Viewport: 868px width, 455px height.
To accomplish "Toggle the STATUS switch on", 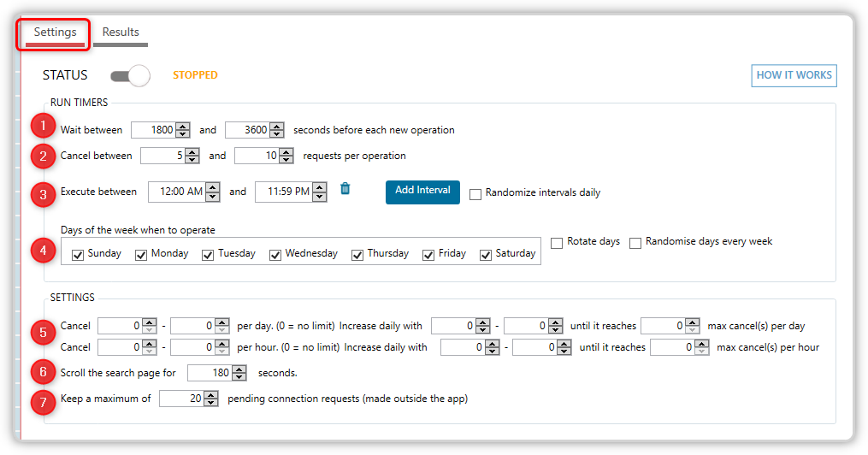I will coord(130,76).
